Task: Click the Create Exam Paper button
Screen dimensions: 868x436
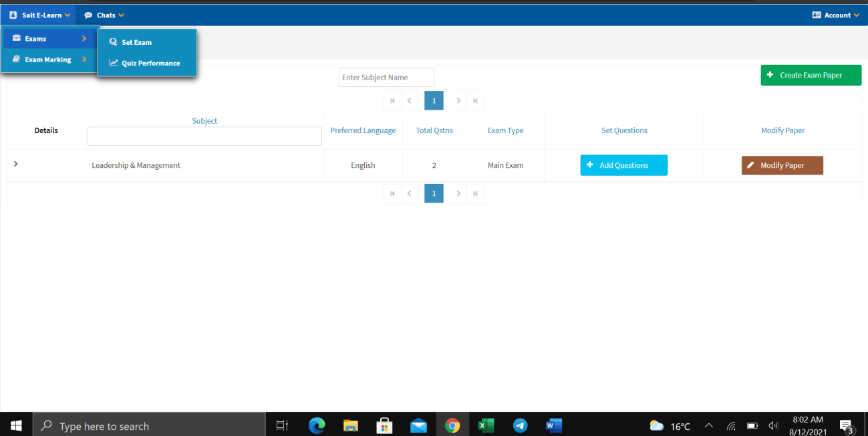Action: (811, 76)
